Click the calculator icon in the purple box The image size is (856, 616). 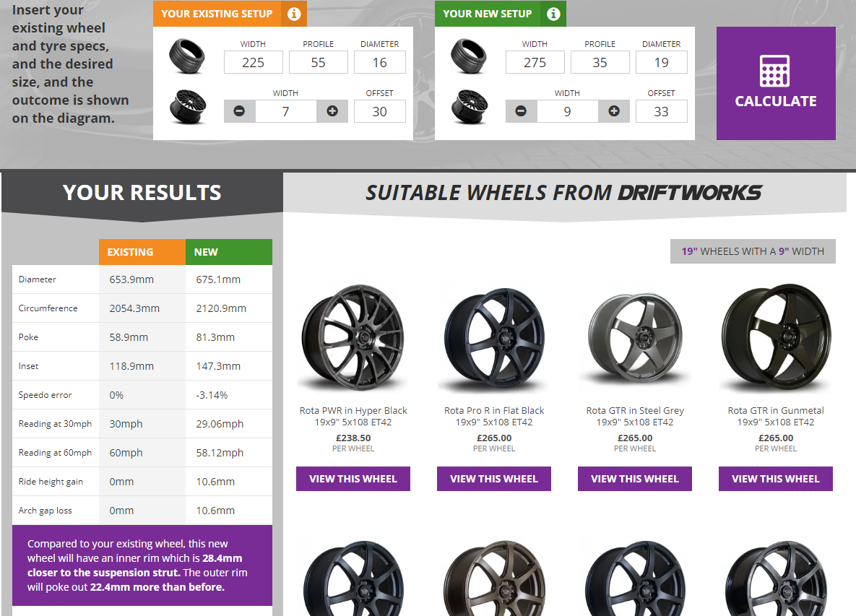pyautogui.click(x=774, y=71)
